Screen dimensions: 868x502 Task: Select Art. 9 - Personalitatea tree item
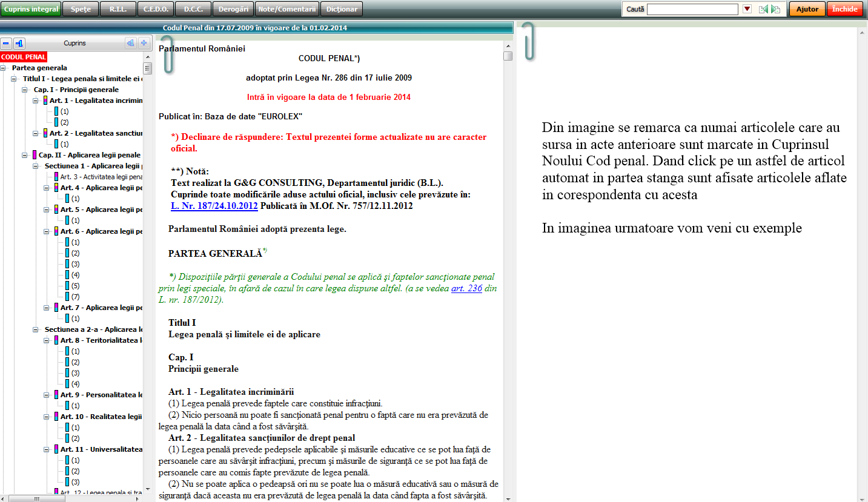tap(102, 395)
